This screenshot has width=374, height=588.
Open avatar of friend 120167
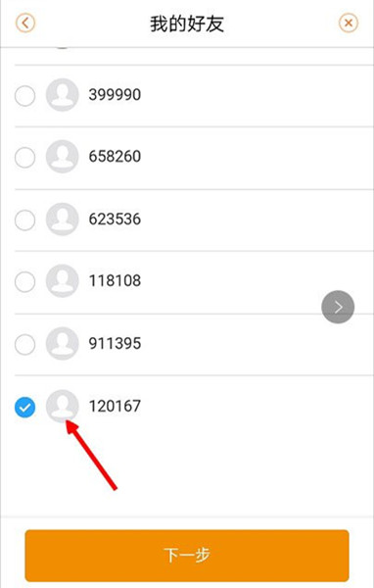[x=63, y=406]
